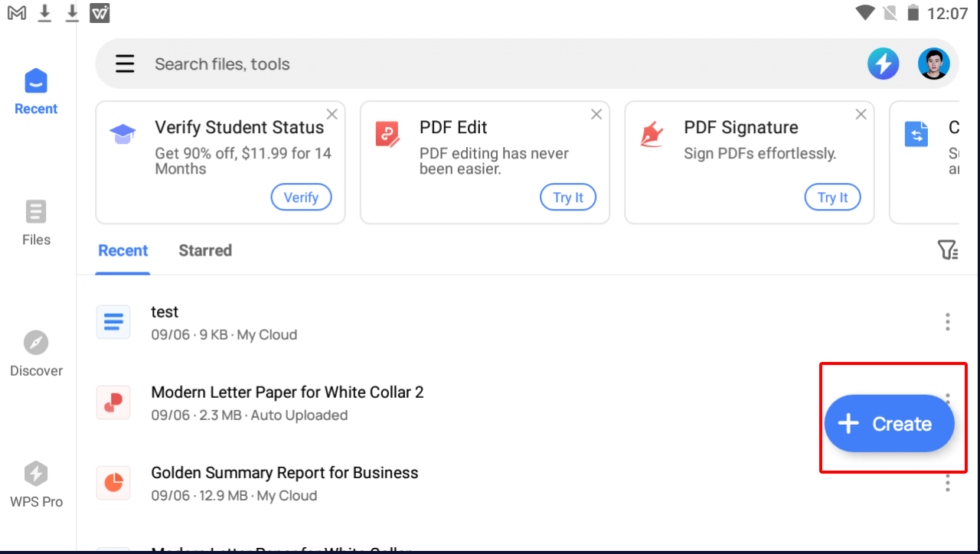The height and width of the screenshot is (554, 980).
Task: Tap the blue Create button
Action: tap(889, 424)
